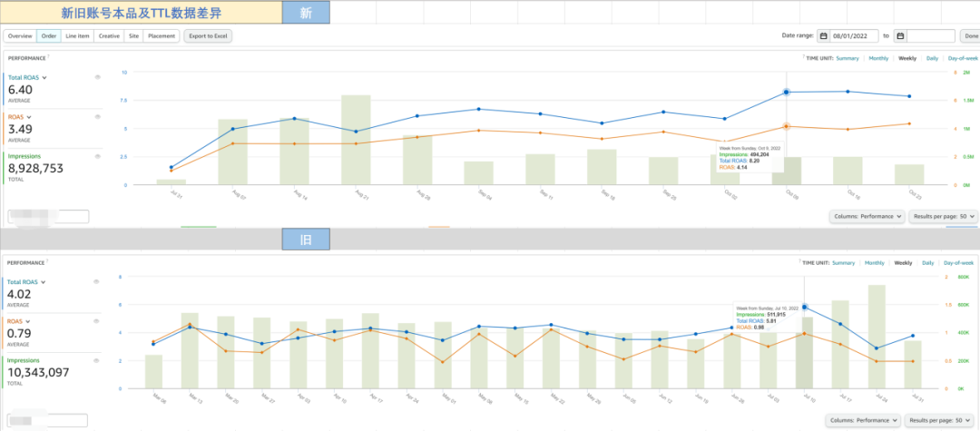
Task: Click the blurred search box under 10,343,097
Action: pyautogui.click(x=47, y=420)
